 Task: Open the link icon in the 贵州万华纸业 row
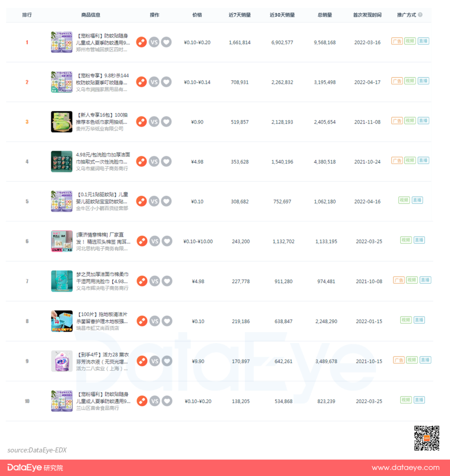pos(141,122)
